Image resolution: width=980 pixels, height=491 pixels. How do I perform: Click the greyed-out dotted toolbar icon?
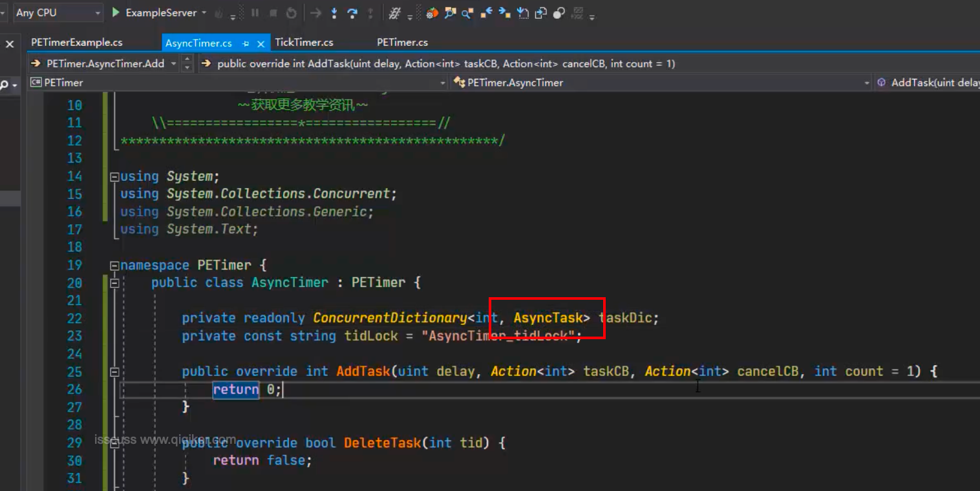tap(577, 13)
